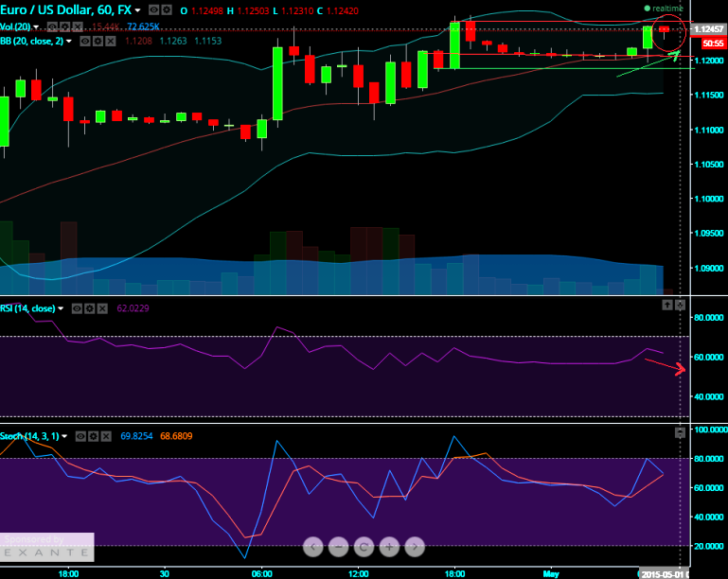
Task: Remove Bollinger Bands indicator with X
Action: coord(110,42)
